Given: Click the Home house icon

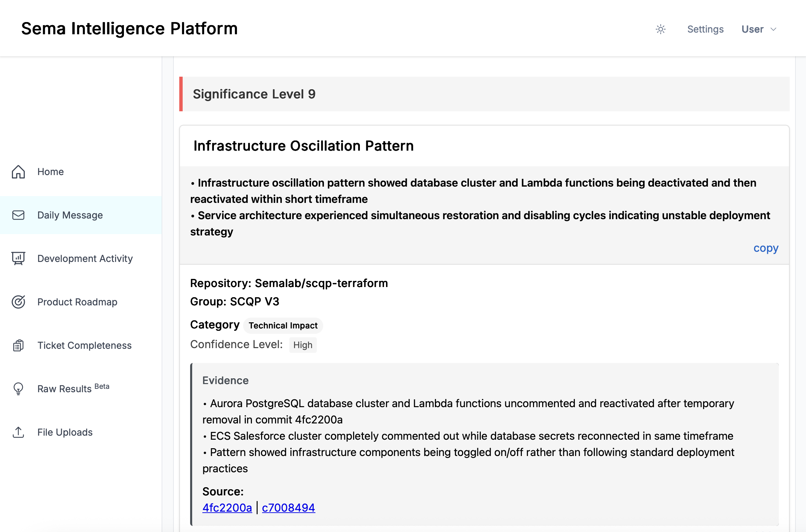Looking at the screenshot, I should point(18,172).
